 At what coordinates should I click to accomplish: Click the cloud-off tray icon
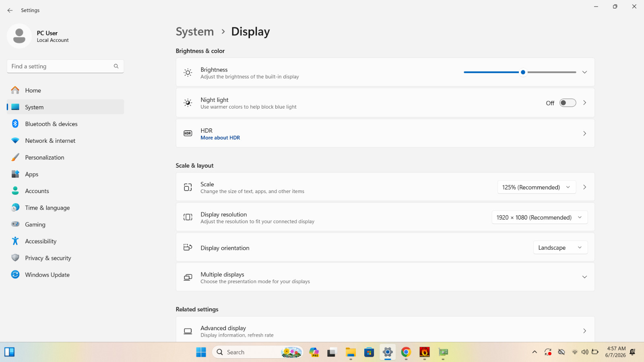561,352
